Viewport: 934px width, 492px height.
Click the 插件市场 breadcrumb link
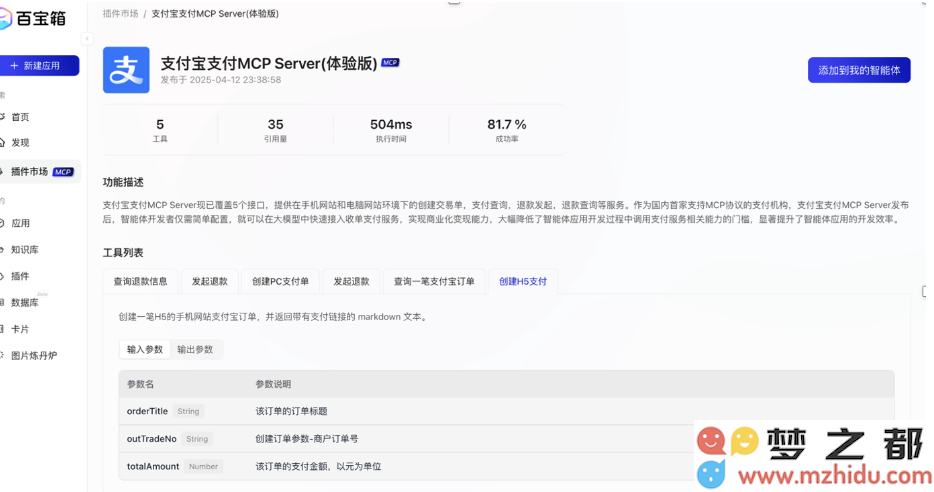click(120, 14)
